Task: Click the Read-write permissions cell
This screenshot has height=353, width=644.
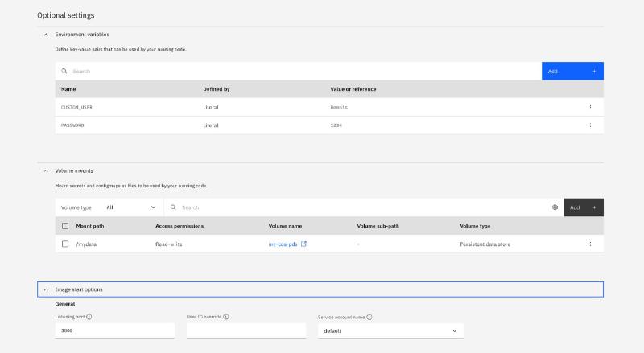Action: point(169,244)
